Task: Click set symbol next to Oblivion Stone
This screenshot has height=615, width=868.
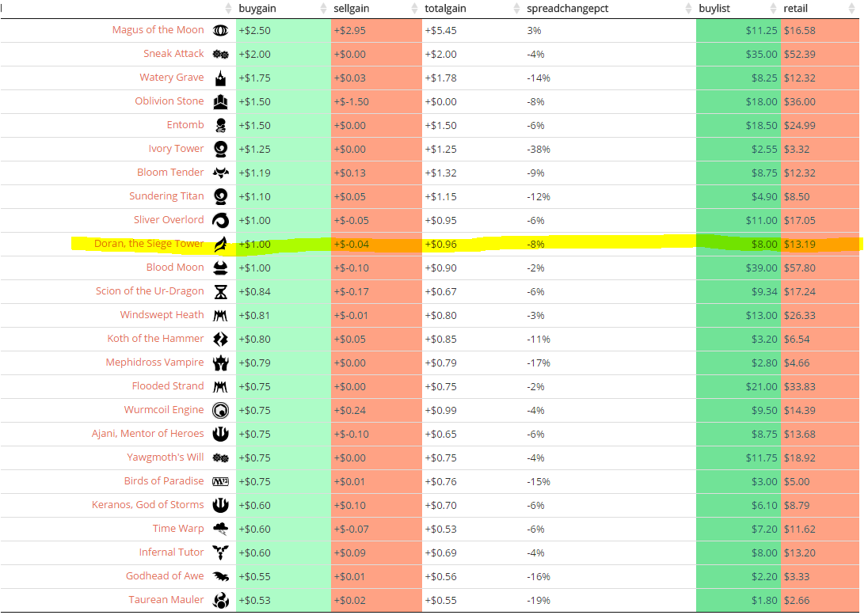Action: click(x=220, y=101)
